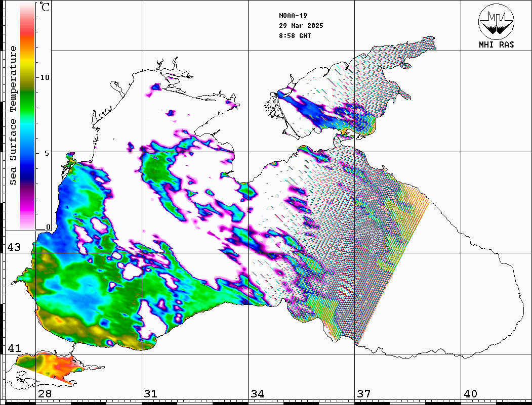Click the °C unit label
This screenshot has width=532, height=405.
(x=44, y=7)
